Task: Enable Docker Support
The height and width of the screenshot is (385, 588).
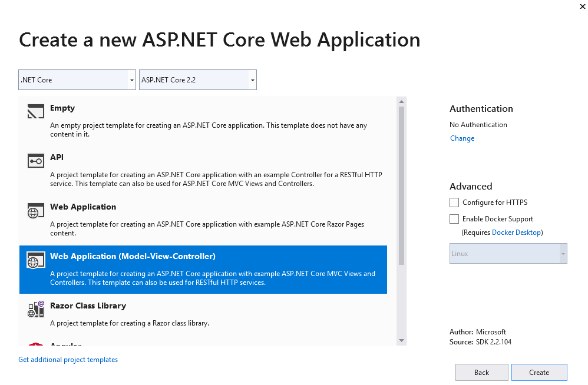Action: [454, 218]
